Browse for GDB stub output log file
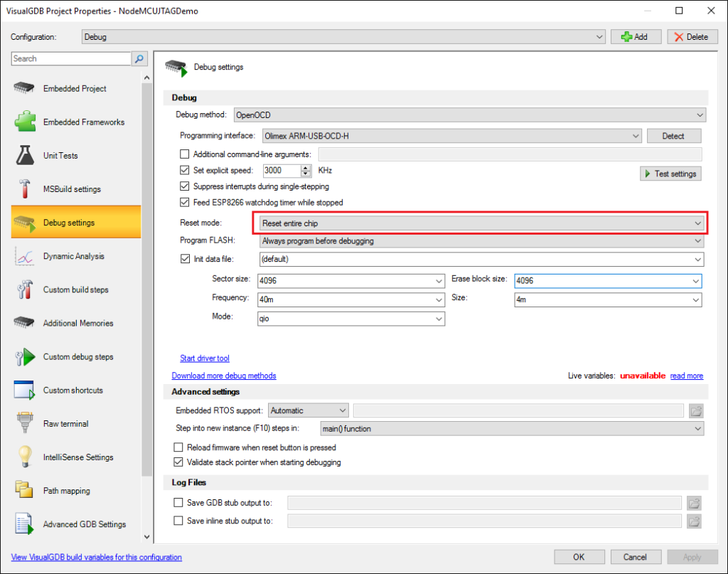Screen dimensions: 728x574 pos(695,503)
